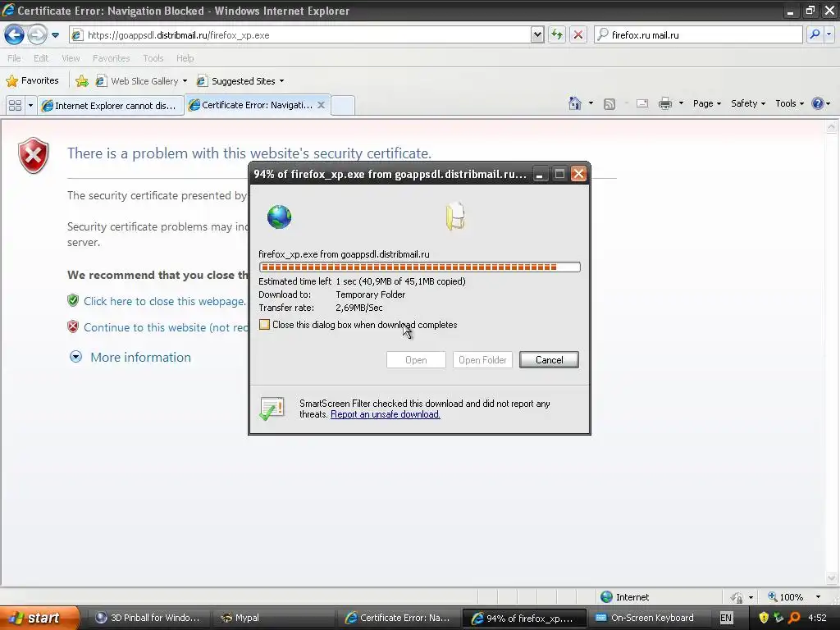Click the RSS Feeds icon
This screenshot has width=840, height=630.
(x=609, y=104)
